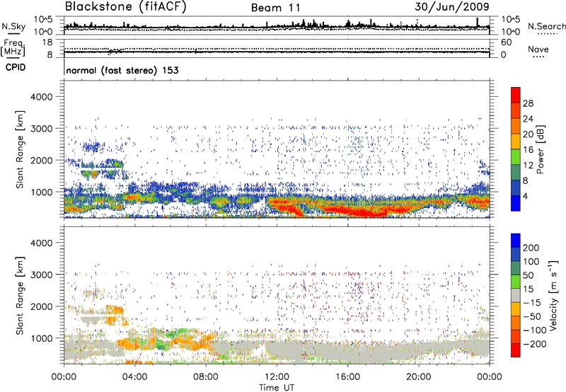Click the 'Velocity [m s-1]' color bar label

tap(553, 296)
